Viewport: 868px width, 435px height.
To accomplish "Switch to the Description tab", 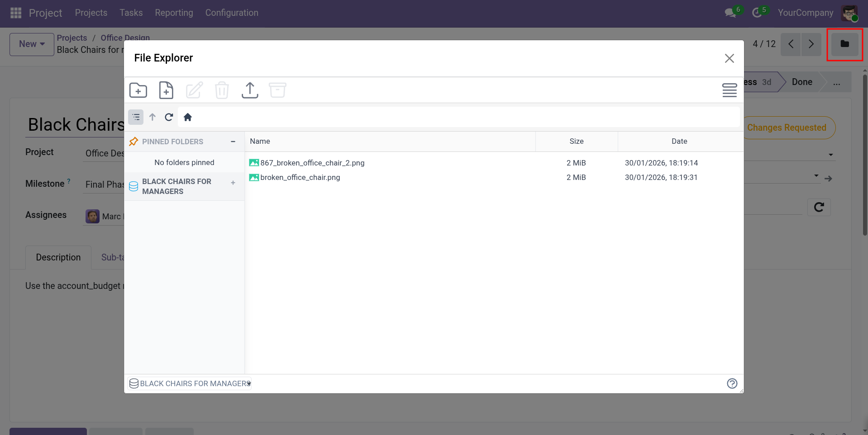I will (58, 257).
